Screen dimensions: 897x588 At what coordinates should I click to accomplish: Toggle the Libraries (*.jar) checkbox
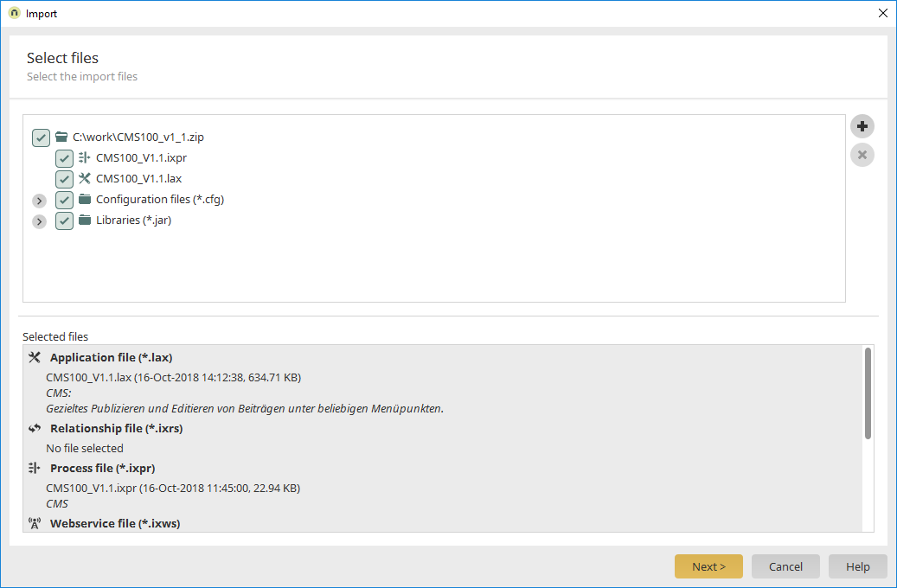click(x=64, y=220)
